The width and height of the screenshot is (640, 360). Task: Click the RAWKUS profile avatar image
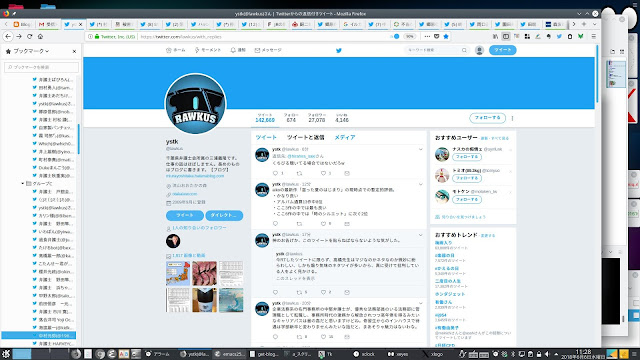[x=195, y=104]
